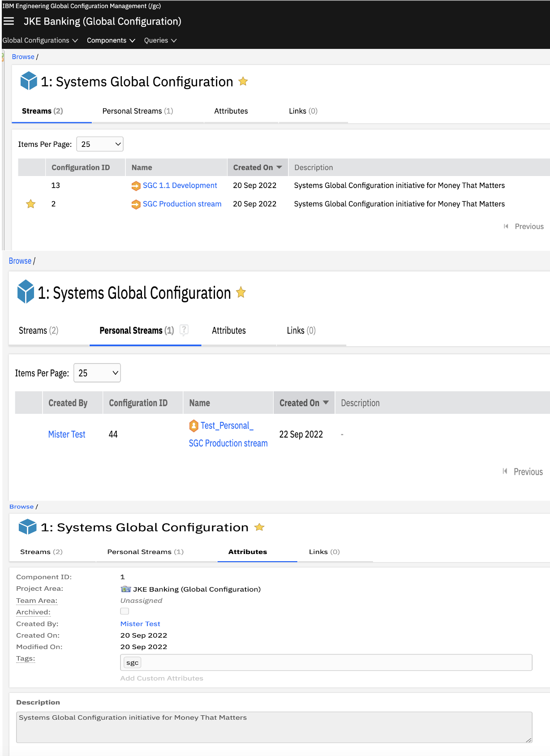Open the hamburger navigation menu
Viewport: 550px width, 756px height.
pyautogui.click(x=9, y=21)
